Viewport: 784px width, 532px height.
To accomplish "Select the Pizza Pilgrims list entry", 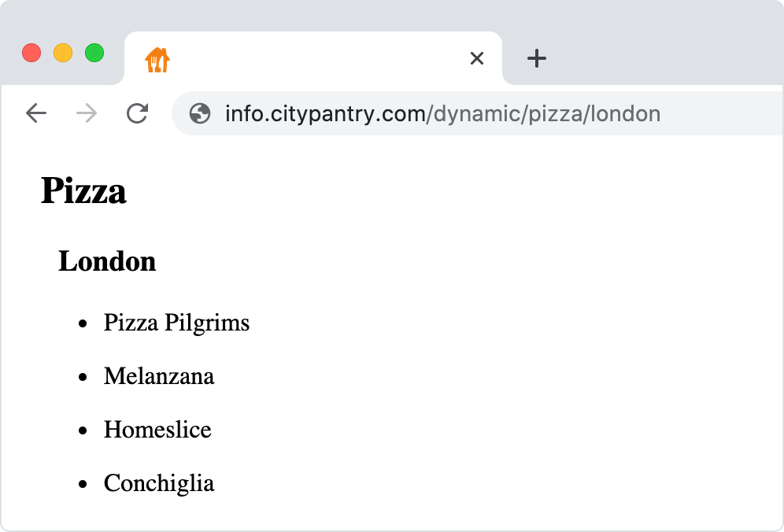I will [176, 323].
